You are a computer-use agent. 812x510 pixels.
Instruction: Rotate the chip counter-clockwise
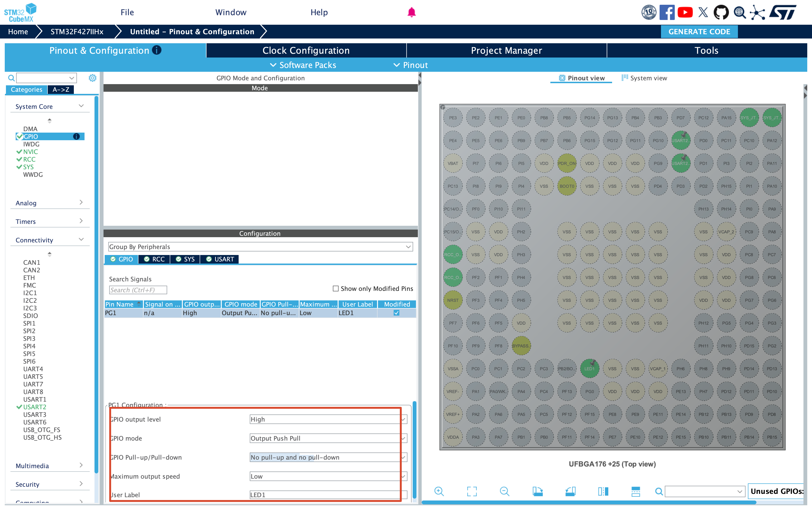tap(570, 491)
